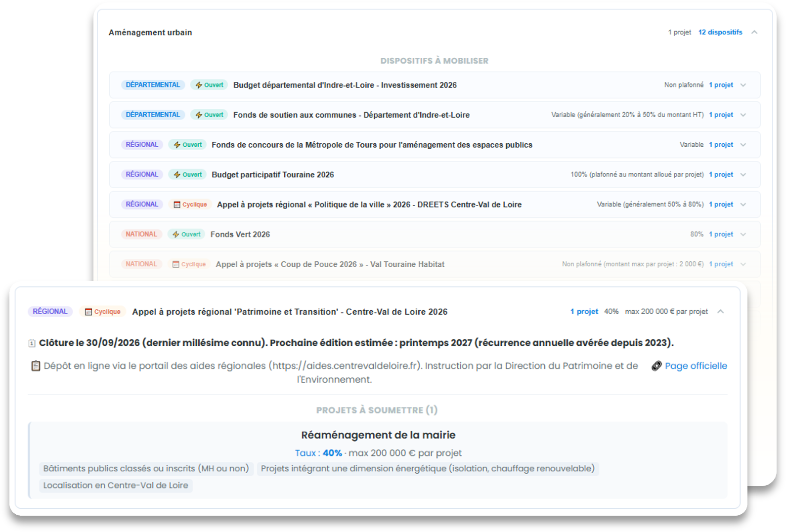
Task: Expand the Fonds Vert 2026 row
Action: pyautogui.click(x=743, y=235)
